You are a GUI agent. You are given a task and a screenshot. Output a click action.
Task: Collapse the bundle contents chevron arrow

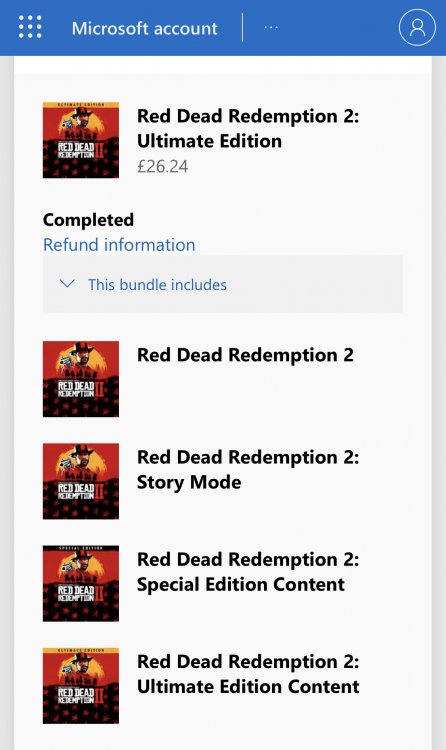[67, 284]
